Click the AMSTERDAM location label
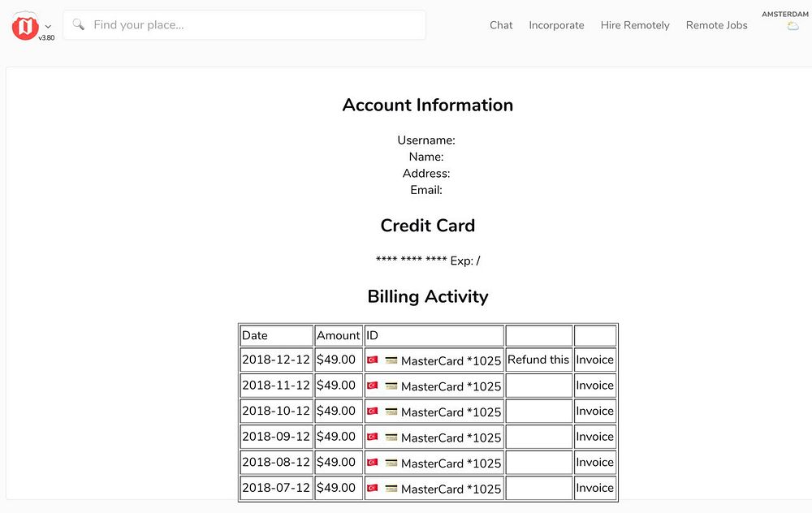Image resolution: width=812 pixels, height=513 pixels. [784, 14]
